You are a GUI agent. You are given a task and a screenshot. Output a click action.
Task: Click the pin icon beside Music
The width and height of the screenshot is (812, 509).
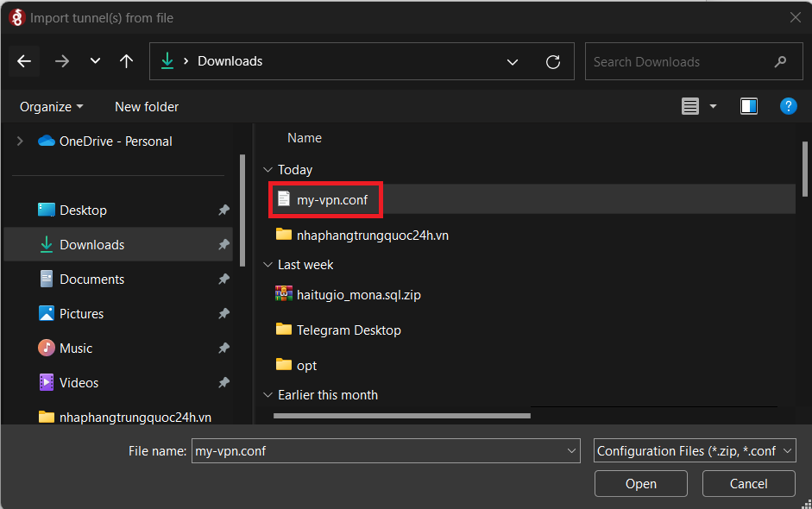tap(223, 348)
